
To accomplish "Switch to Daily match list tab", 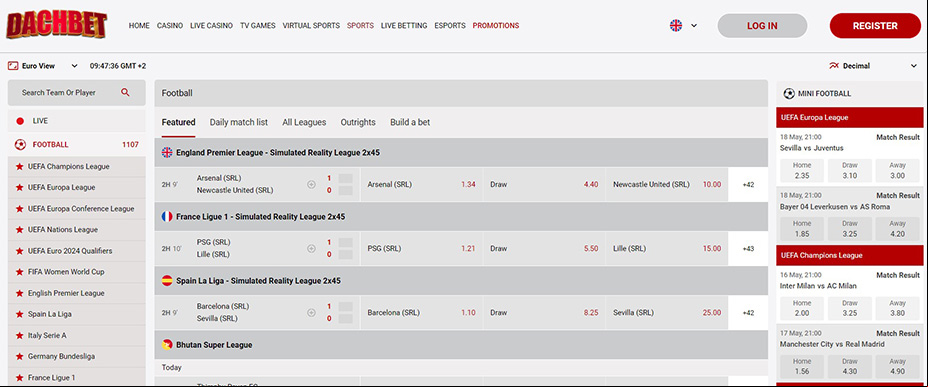I will coord(239,122).
